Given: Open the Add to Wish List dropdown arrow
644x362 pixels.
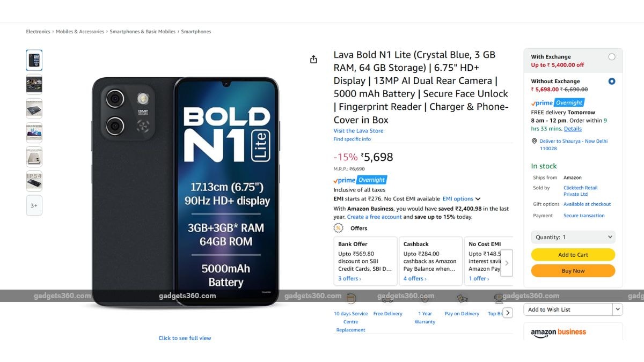Looking at the screenshot, I should pyautogui.click(x=618, y=309).
